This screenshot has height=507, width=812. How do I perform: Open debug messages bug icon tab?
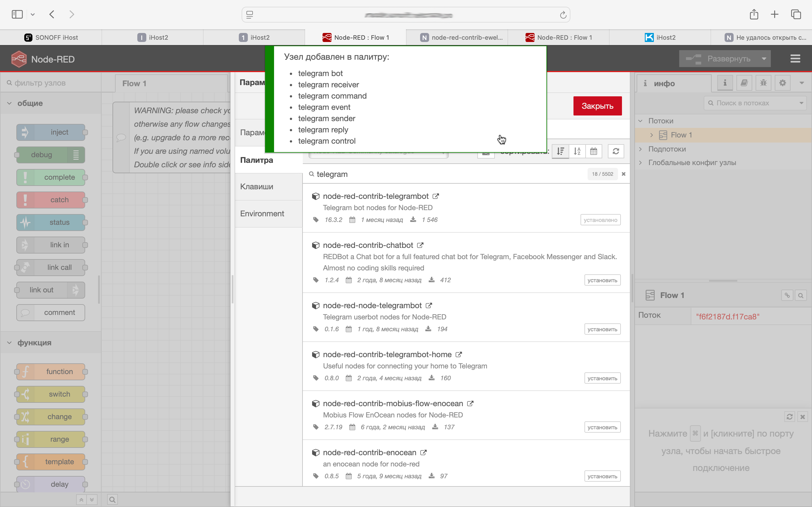coord(763,83)
